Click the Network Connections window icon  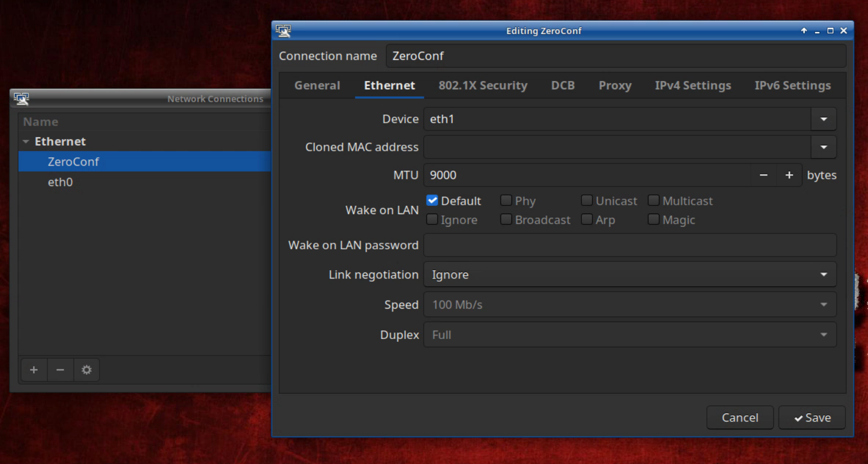tap(21, 99)
